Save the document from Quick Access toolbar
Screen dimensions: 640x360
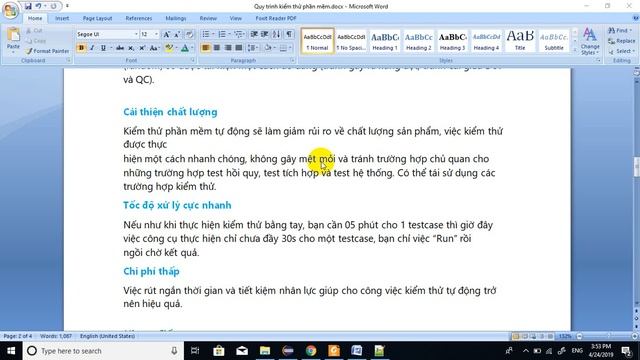[28, 6]
